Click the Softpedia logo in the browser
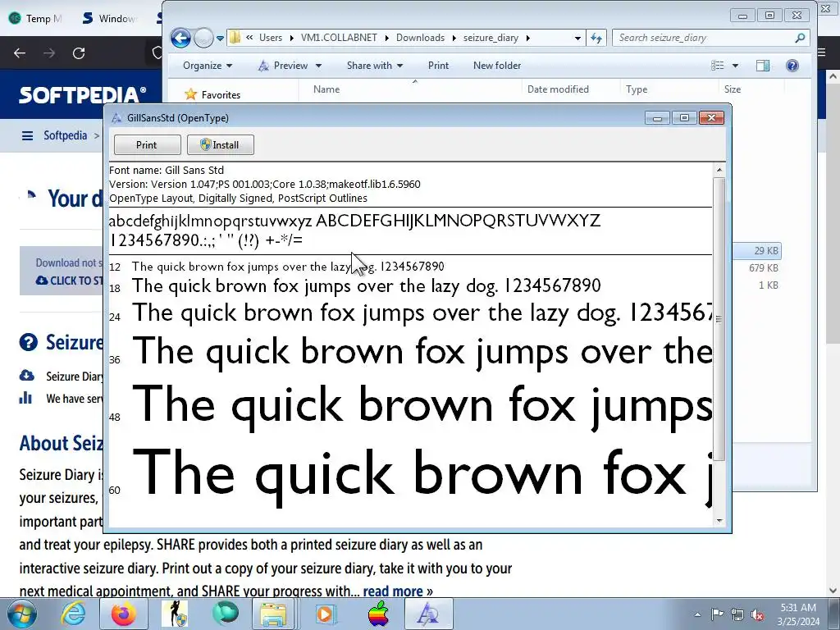 [83, 95]
